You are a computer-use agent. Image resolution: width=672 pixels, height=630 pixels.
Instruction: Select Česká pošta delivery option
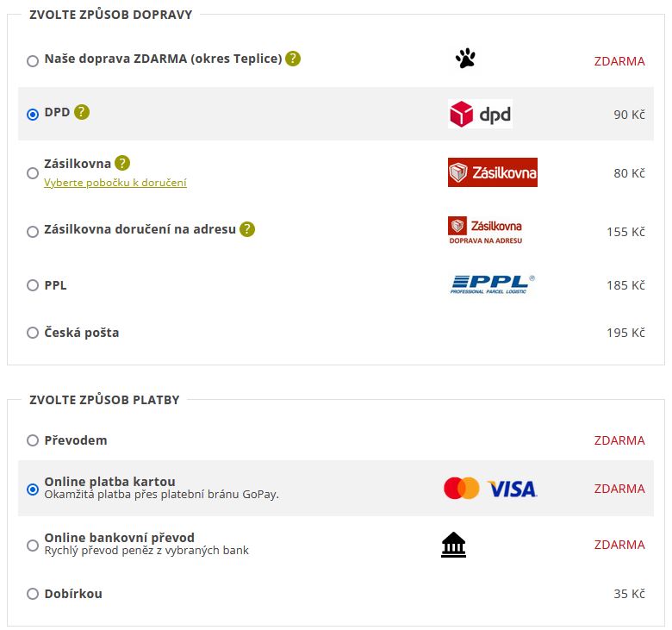click(x=33, y=333)
